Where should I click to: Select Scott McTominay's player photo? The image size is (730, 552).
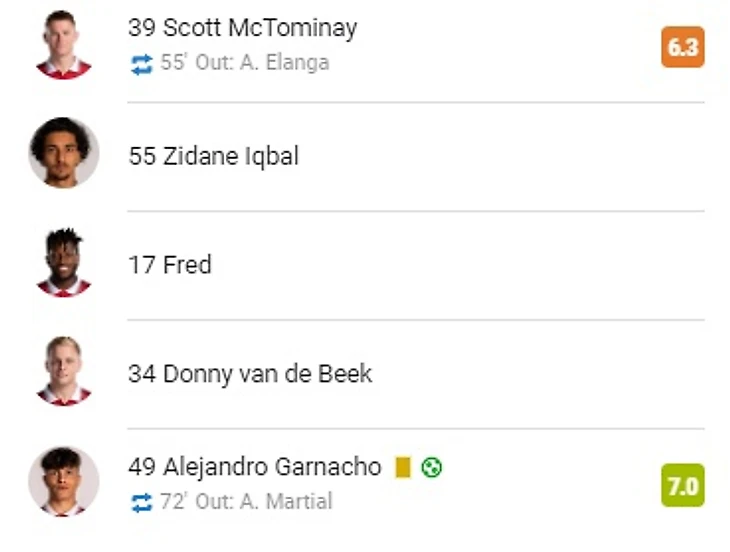tap(63, 45)
